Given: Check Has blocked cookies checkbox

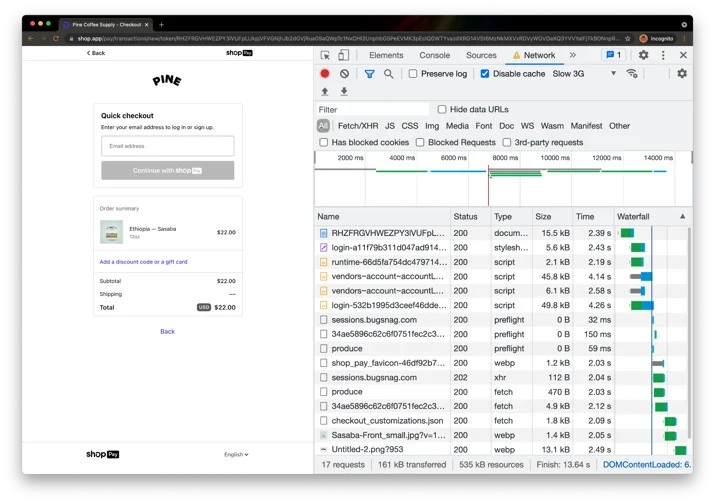Looking at the screenshot, I should (x=324, y=142).
